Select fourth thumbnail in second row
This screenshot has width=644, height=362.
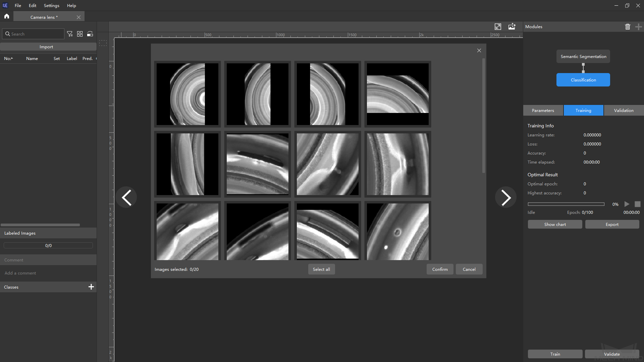[x=398, y=164]
